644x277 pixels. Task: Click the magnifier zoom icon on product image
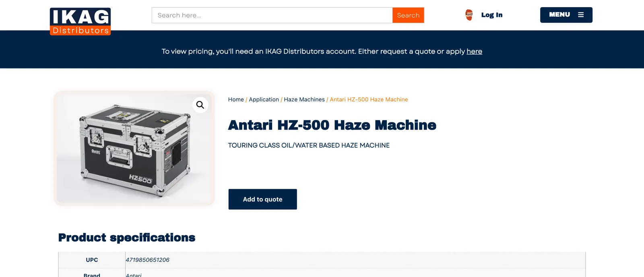(200, 105)
